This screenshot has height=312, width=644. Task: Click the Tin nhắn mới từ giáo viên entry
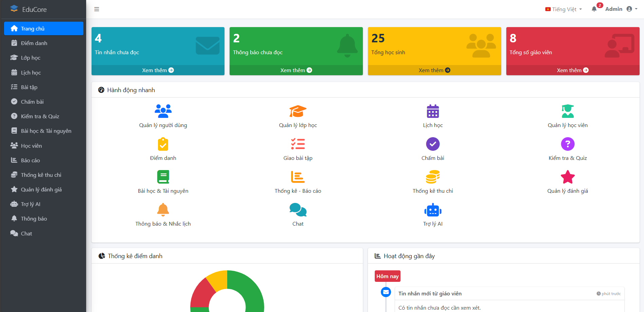(430, 293)
